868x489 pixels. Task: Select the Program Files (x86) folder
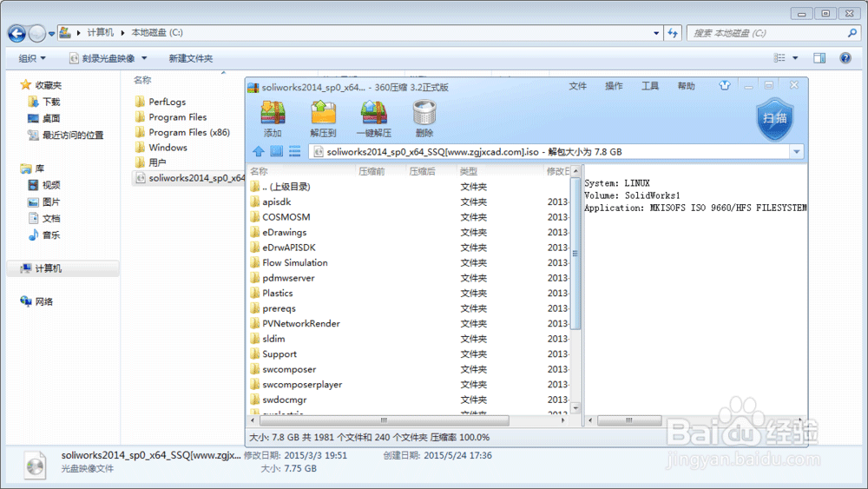pyautogui.click(x=182, y=132)
